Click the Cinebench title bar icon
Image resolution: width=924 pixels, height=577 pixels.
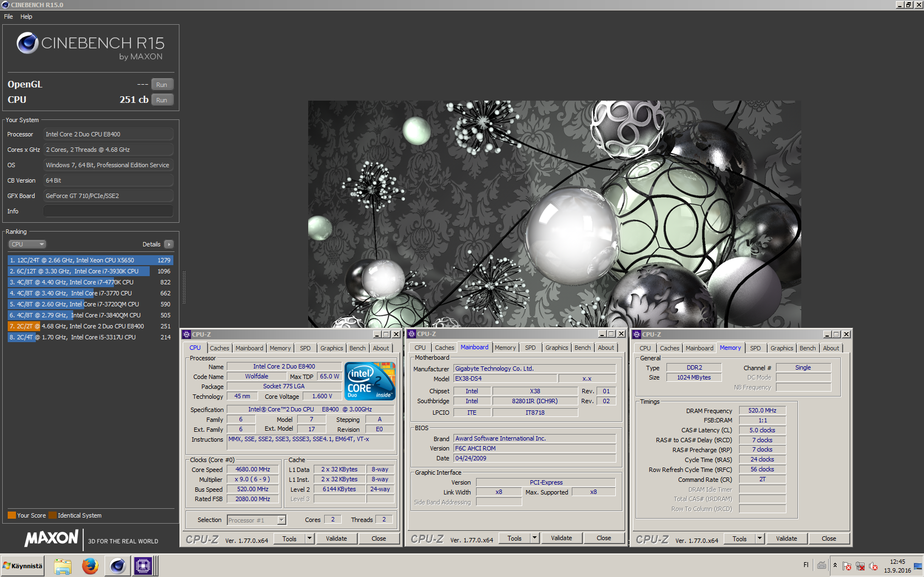[x=6, y=5]
